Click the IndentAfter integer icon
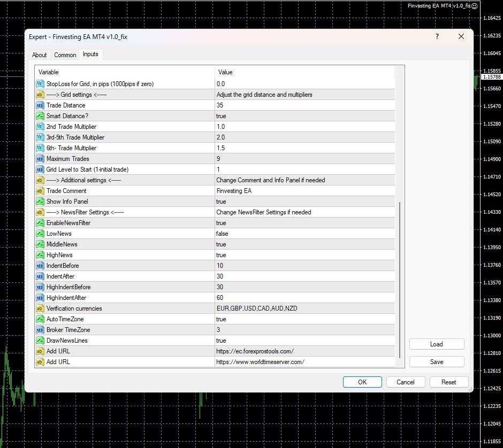 pyautogui.click(x=40, y=276)
